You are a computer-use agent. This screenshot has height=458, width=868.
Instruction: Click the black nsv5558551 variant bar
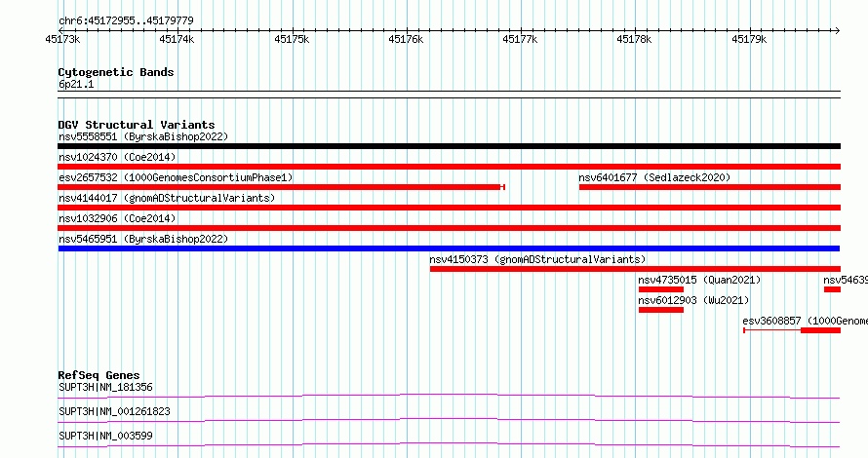449,146
